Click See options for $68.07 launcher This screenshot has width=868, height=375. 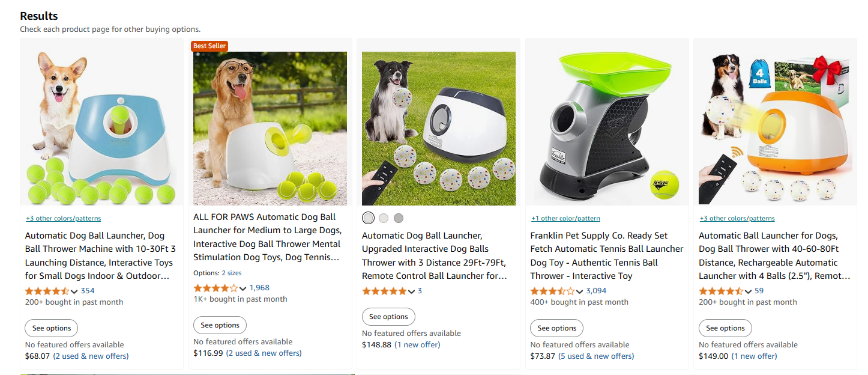pos(51,328)
